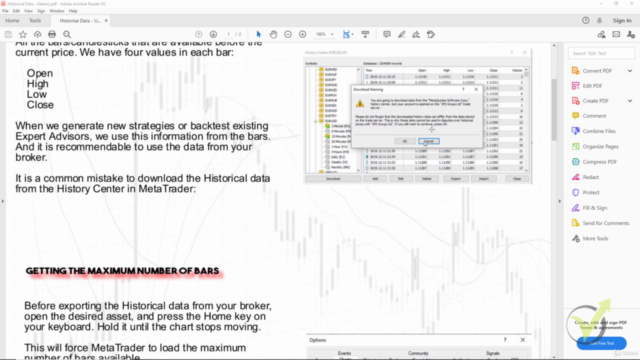Screen dimensions: 640x360
Task: Send file by email envelope icon
Action: (616, 34)
